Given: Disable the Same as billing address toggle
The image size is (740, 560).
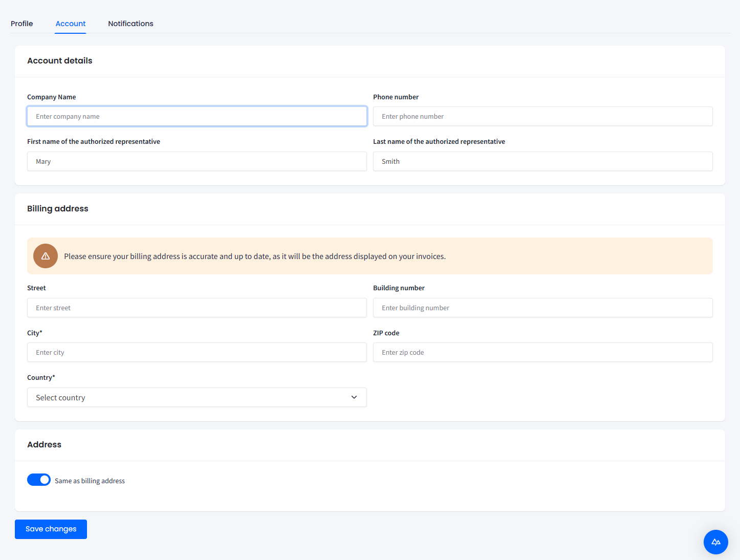Looking at the screenshot, I should coord(39,480).
